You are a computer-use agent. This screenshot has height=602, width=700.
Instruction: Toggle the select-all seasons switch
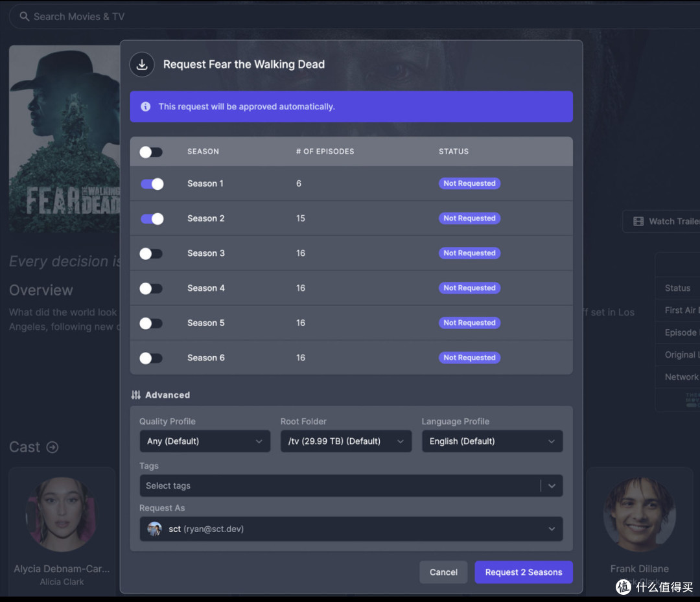pos(151,152)
